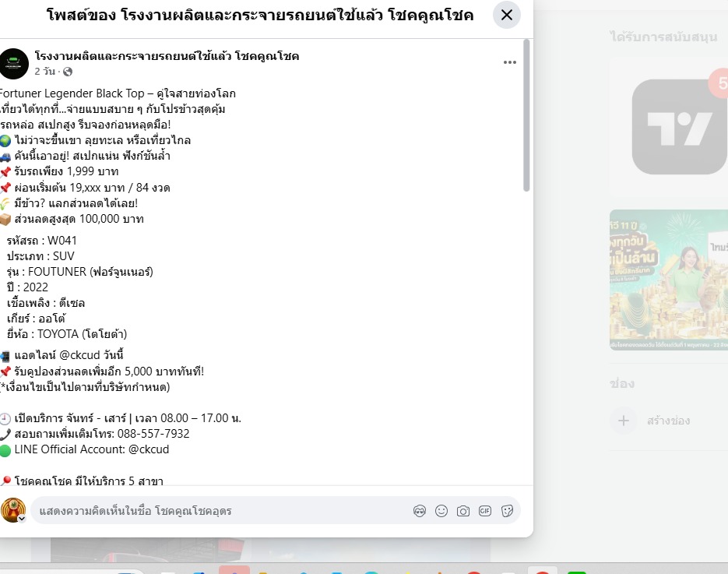Image resolution: width=728 pixels, height=574 pixels.
Task: Click the 'LINE Official Account: @ckcud' line
Action: (x=91, y=449)
